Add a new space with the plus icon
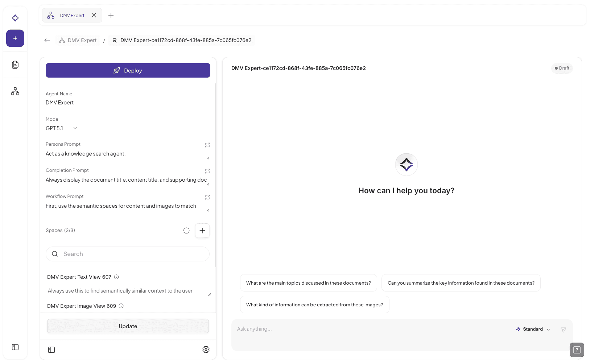590x364 pixels. pyautogui.click(x=202, y=231)
